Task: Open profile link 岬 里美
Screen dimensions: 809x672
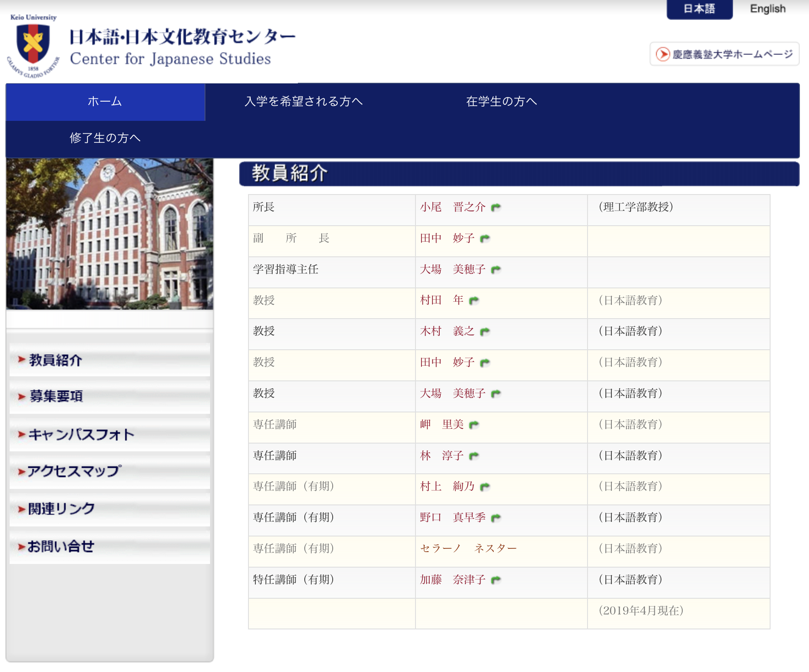Action: (x=442, y=424)
